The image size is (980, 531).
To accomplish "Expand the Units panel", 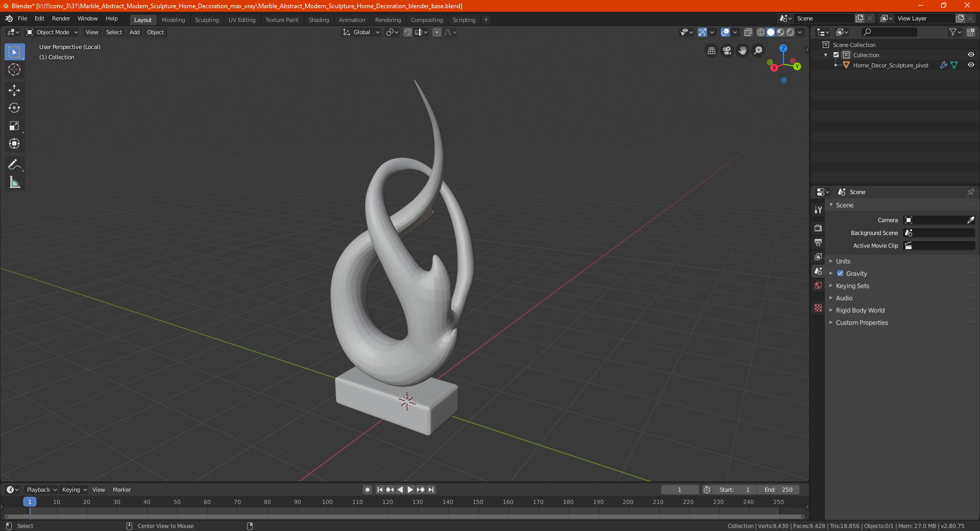I will [843, 261].
